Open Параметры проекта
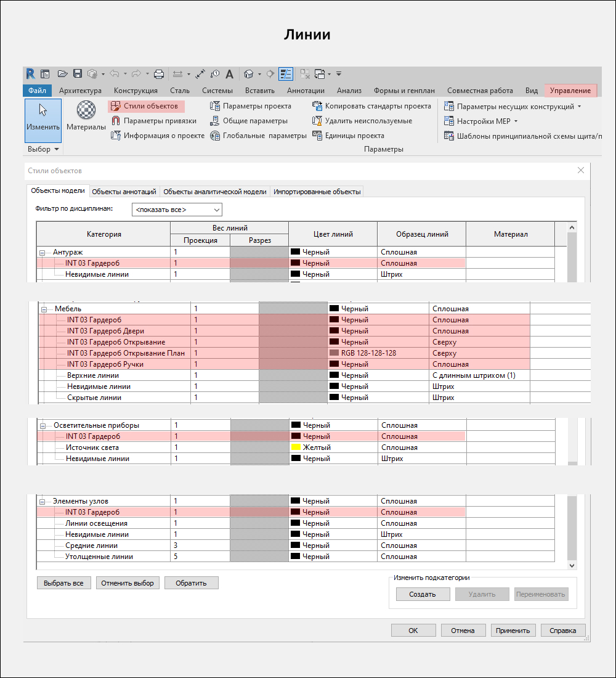Image resolution: width=616 pixels, height=678 pixels. click(251, 106)
